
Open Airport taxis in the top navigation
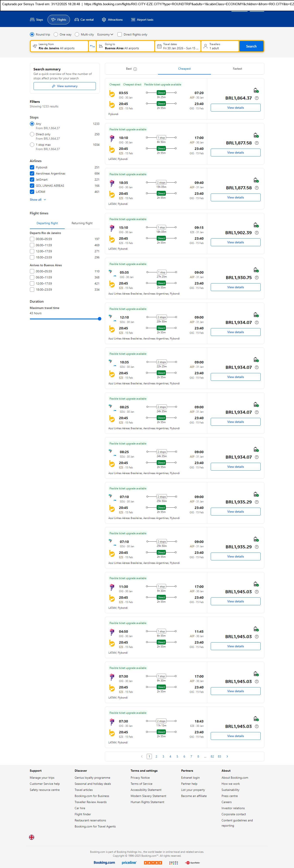[142, 20]
